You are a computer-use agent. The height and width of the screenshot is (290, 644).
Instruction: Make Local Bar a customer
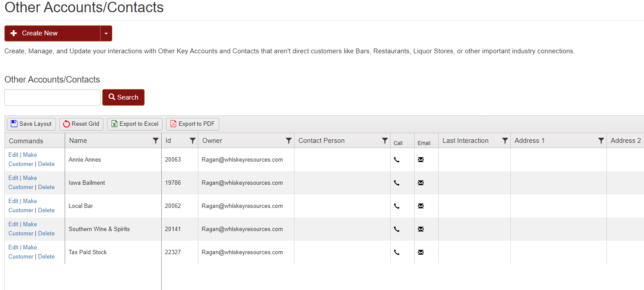(x=22, y=206)
